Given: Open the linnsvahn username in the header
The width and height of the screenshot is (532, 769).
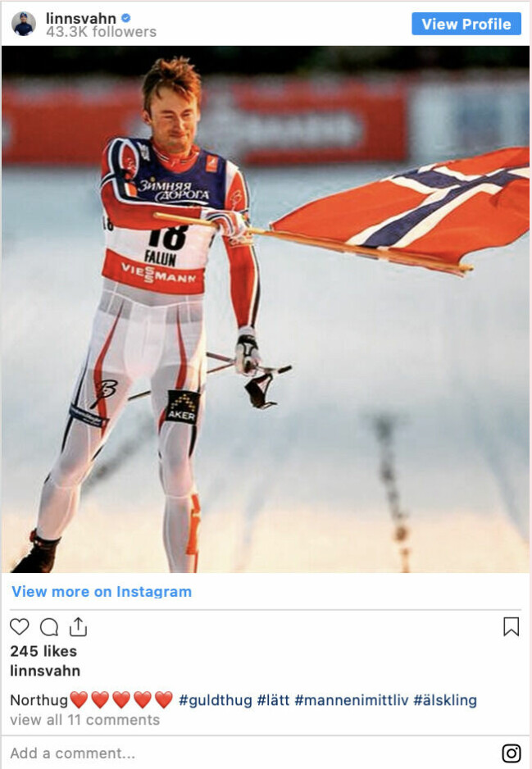Looking at the screenshot, I should 81,18.
